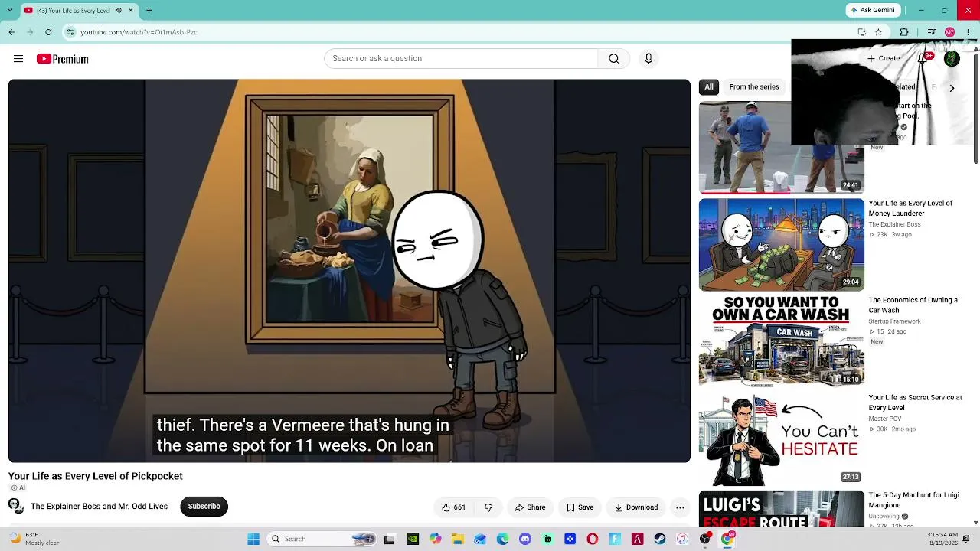Select the All filter chip
This screenshot has width=980, height=551.
coord(709,87)
